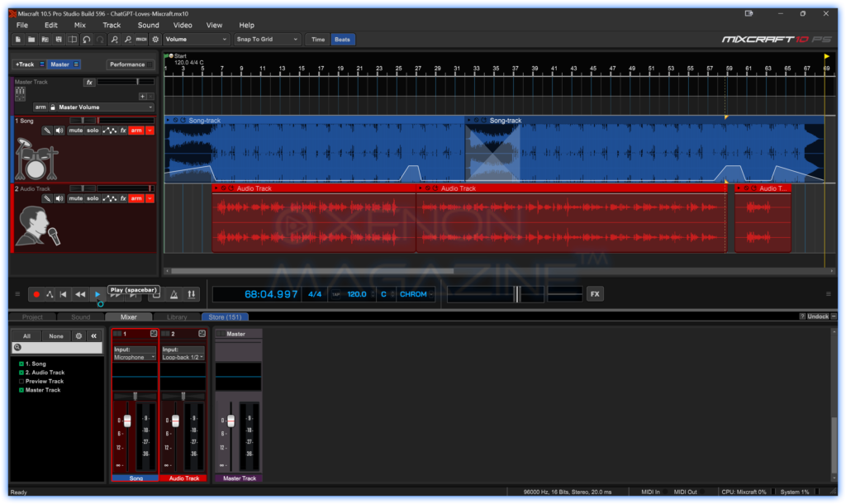846x504 pixels.
Task: Click the Undo arrow icon
Action: coord(86,40)
